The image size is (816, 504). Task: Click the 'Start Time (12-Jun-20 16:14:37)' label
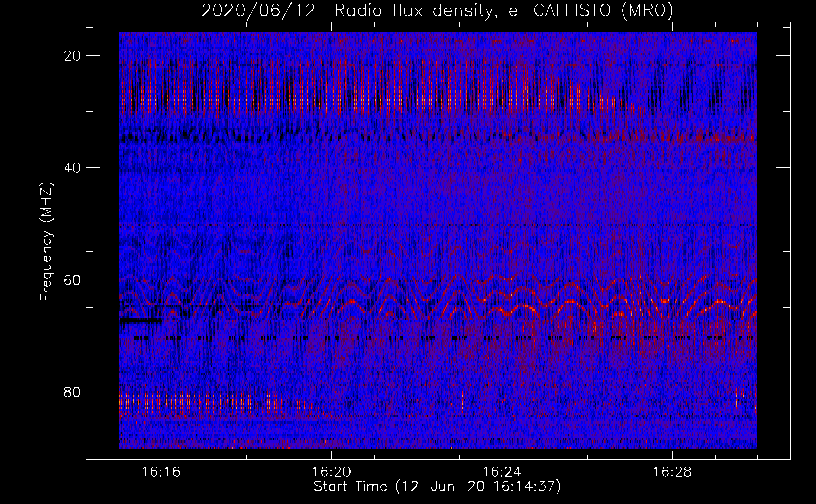point(437,487)
